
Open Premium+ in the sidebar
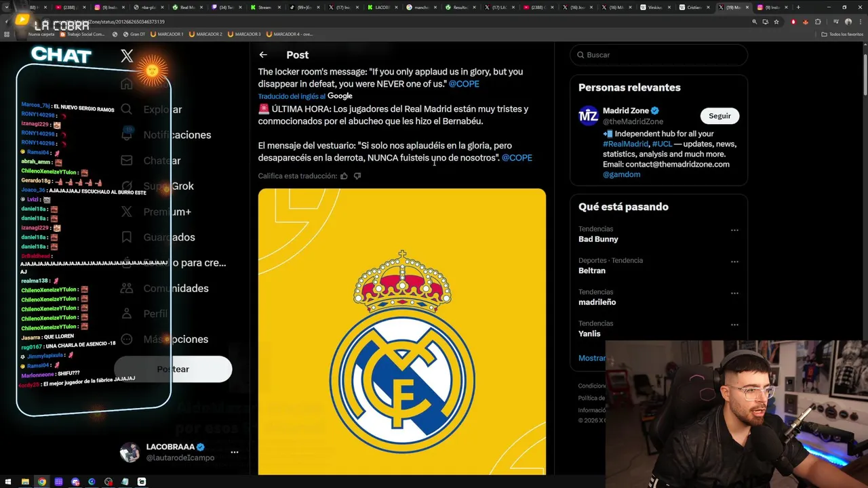(156, 211)
